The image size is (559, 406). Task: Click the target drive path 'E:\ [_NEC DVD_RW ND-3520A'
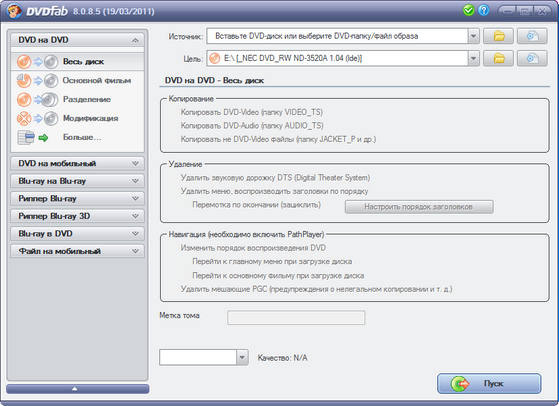293,58
